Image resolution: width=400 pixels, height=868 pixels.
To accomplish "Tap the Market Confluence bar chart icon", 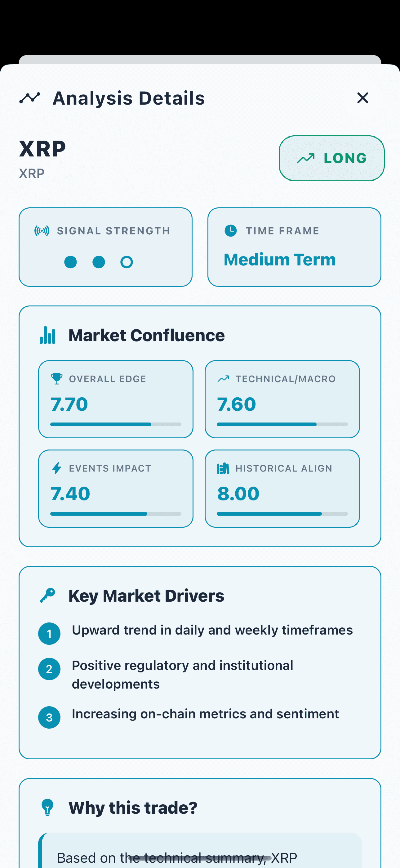I will (x=47, y=335).
